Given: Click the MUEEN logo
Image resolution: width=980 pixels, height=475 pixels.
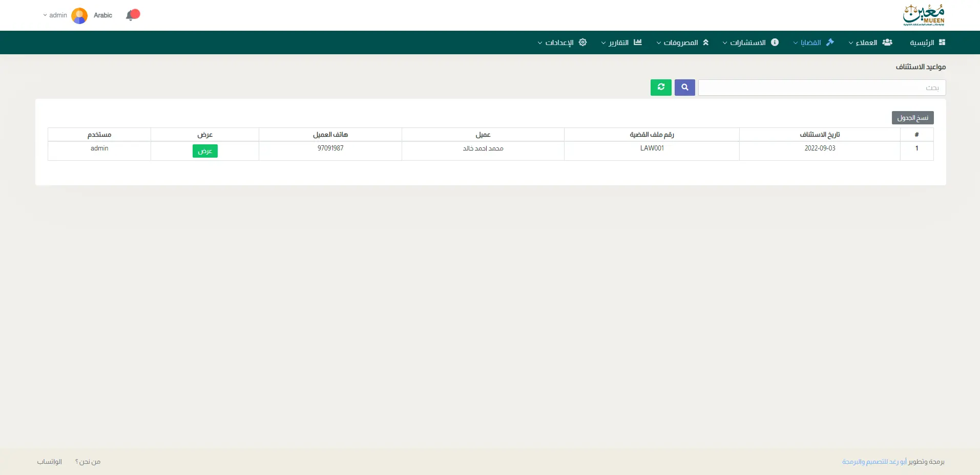Looking at the screenshot, I should [923, 15].
